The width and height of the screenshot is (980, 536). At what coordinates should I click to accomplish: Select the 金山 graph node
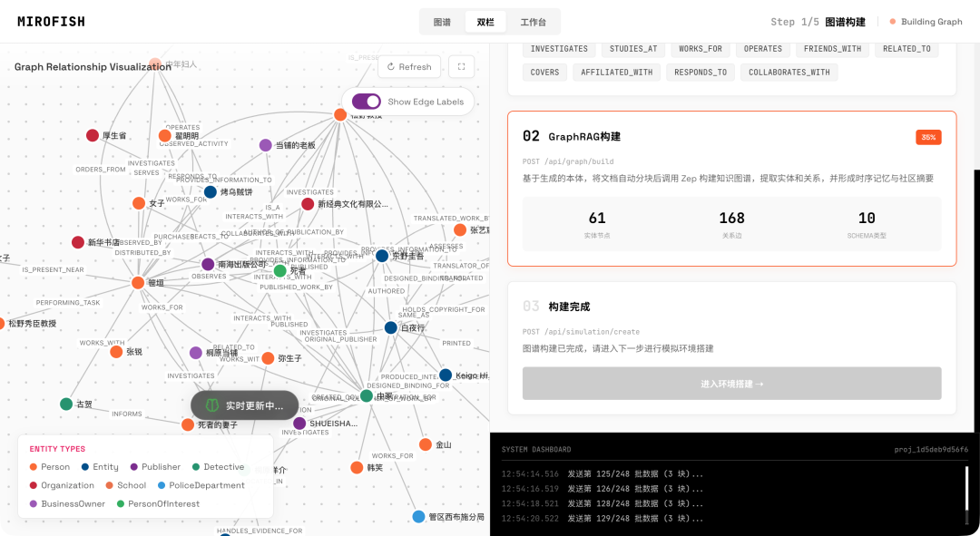426,444
